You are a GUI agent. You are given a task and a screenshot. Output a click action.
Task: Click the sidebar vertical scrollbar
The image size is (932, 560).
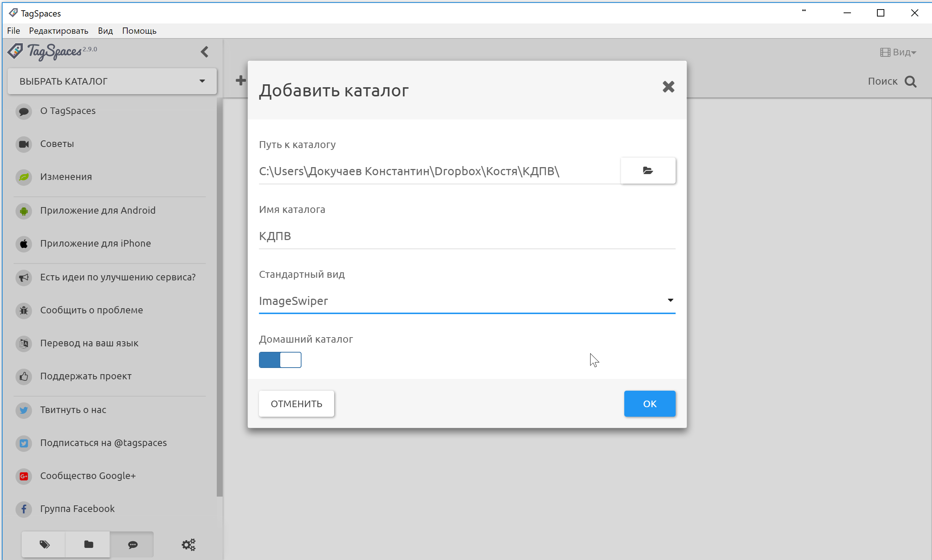[220, 298]
